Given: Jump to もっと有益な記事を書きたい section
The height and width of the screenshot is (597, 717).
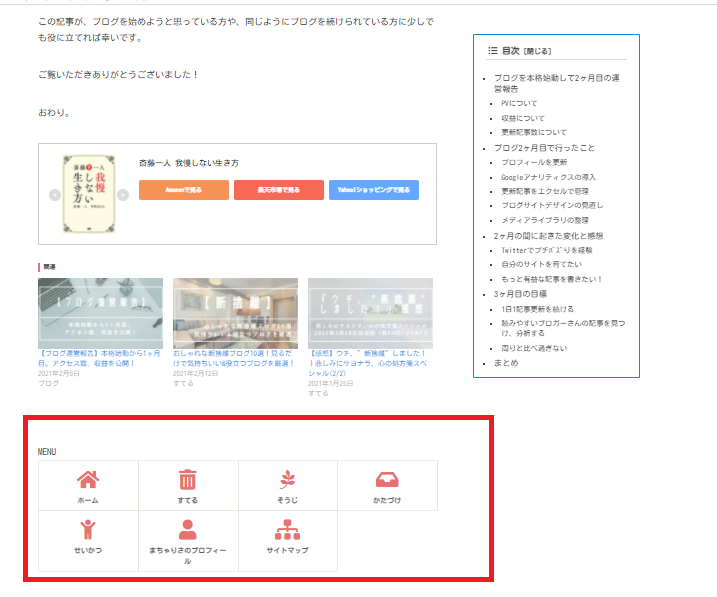Looking at the screenshot, I should (x=551, y=279).
